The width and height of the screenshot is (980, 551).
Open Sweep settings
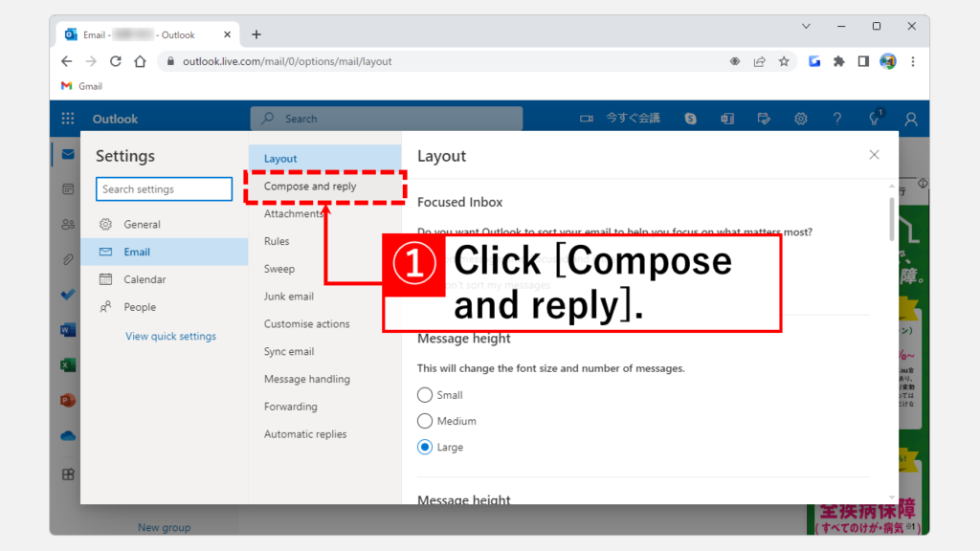[x=325, y=269]
